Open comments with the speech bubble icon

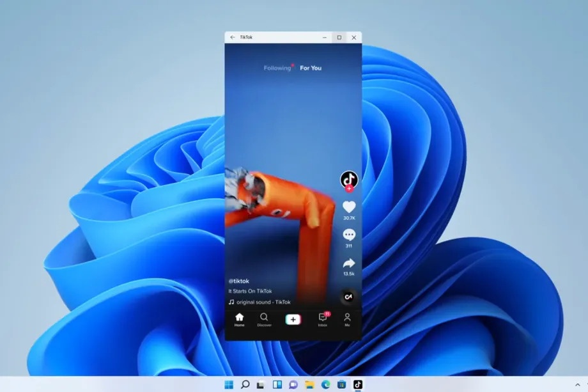pos(348,235)
